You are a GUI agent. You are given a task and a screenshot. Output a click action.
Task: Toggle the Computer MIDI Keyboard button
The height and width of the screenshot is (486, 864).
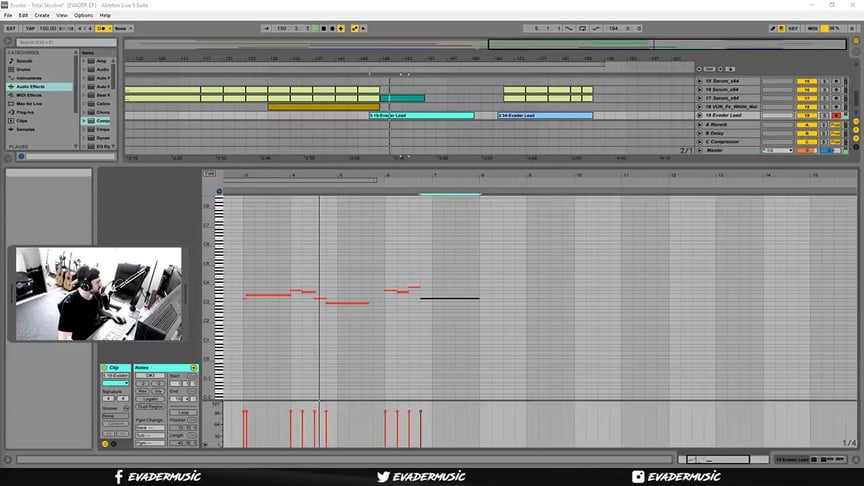click(x=781, y=29)
